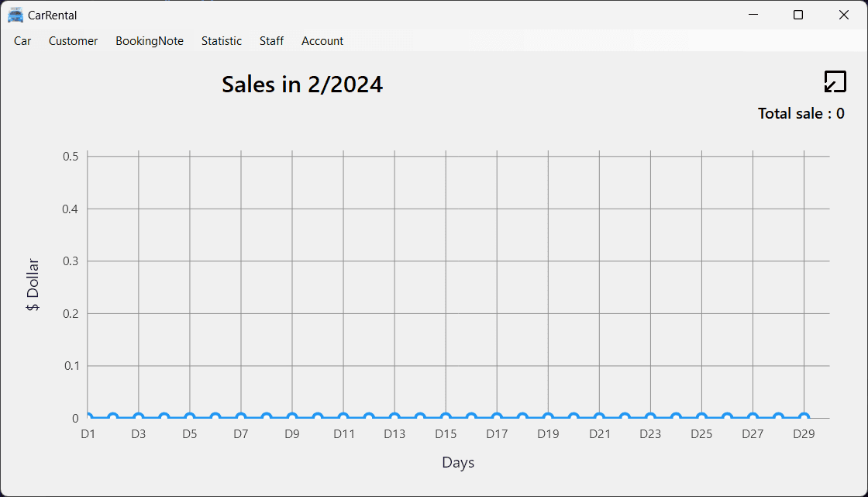Click the 'Total sale : 0' label
This screenshot has height=497, width=868.
tap(801, 113)
